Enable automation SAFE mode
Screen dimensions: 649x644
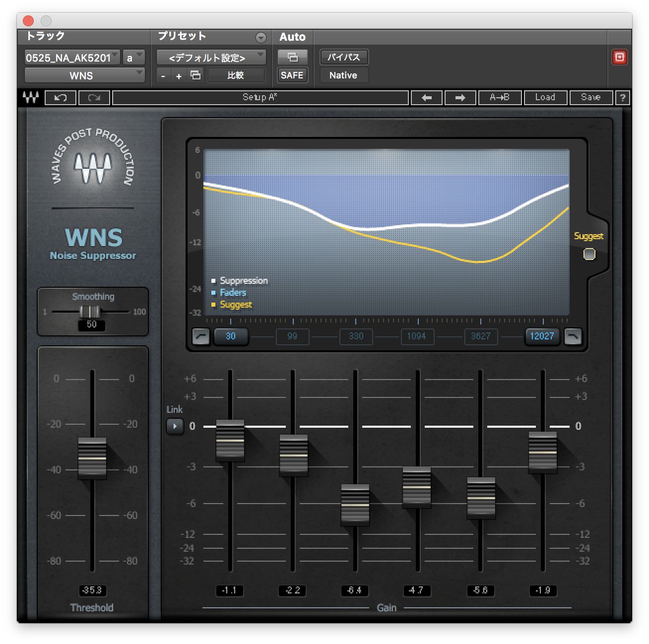click(x=292, y=75)
